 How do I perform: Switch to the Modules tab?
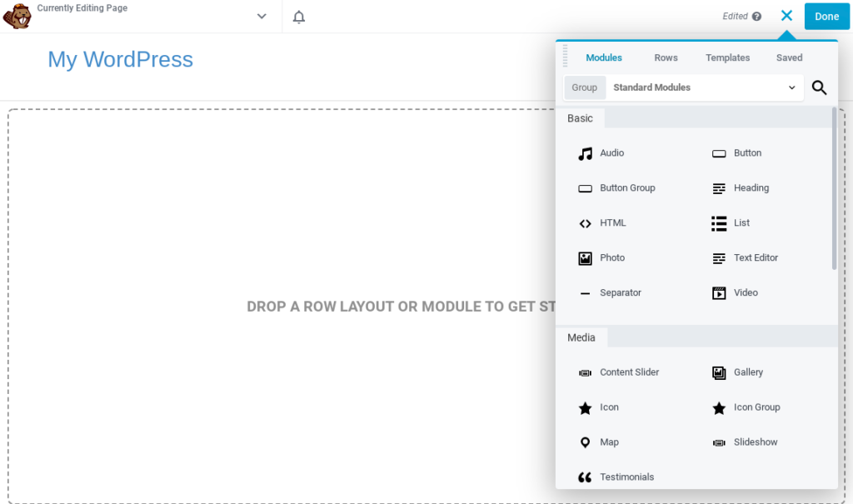[604, 57]
